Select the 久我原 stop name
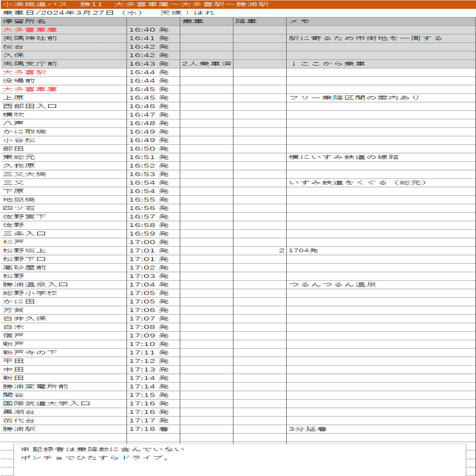The image size is (476, 476). click(18, 166)
